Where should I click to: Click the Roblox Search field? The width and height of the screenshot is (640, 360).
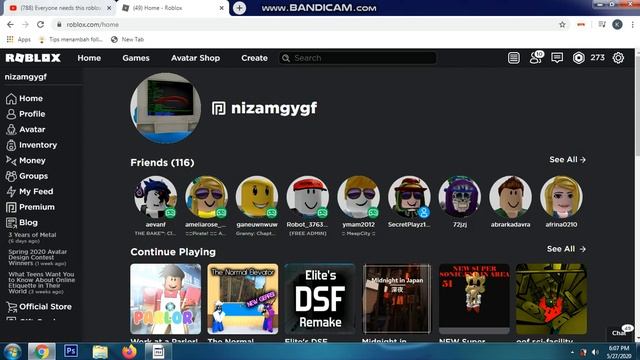358,58
